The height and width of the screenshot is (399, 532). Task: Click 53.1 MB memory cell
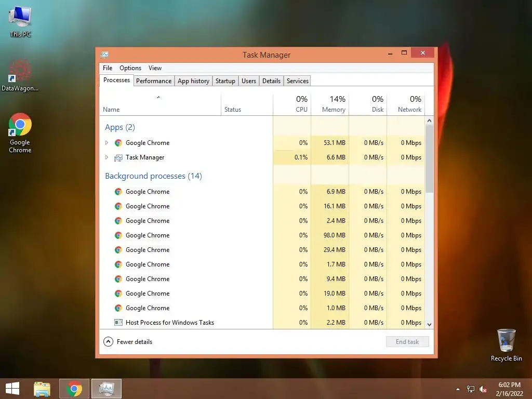330,143
